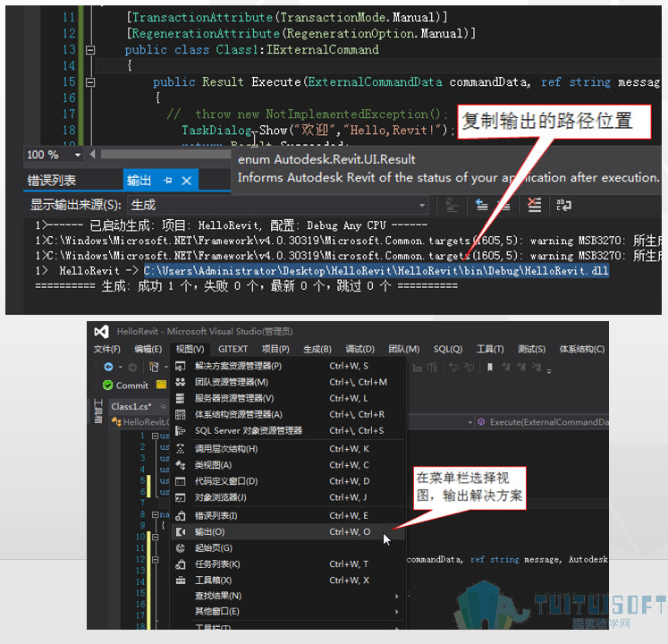
Task: Click the Commit toolbar button
Action: [x=126, y=386]
